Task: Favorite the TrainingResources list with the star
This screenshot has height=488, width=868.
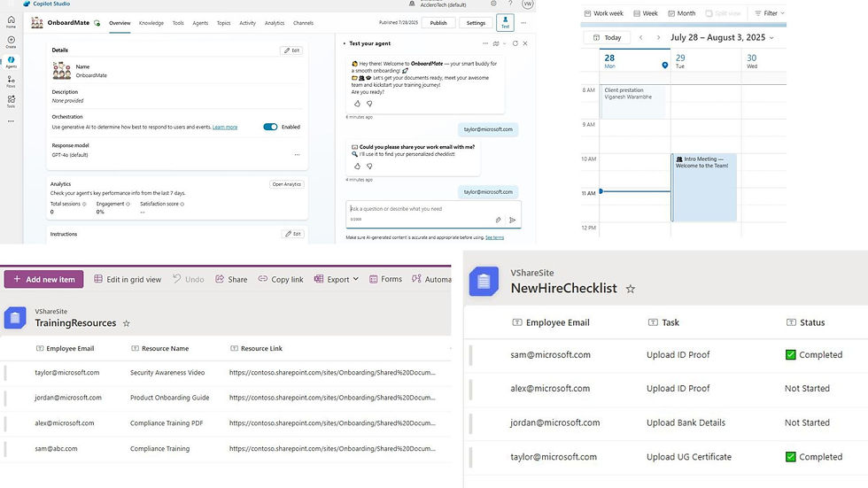Action: pyautogui.click(x=126, y=323)
